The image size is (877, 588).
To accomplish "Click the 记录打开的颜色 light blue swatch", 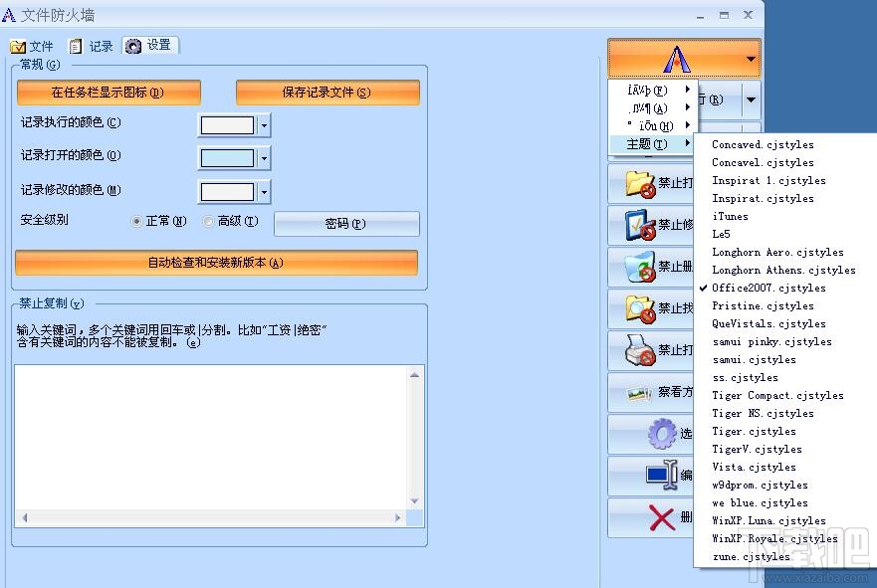I will coord(228,159).
